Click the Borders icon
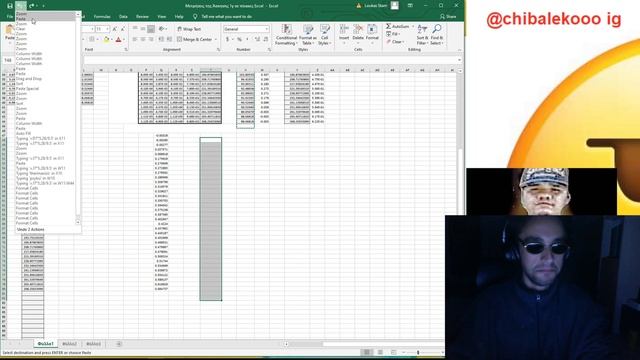Image resolution: width=640 pixels, height=360 pixels. 92,39
